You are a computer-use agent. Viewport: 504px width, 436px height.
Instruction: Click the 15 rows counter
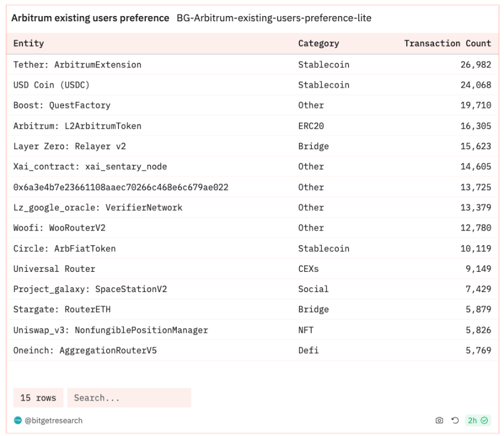(39, 397)
